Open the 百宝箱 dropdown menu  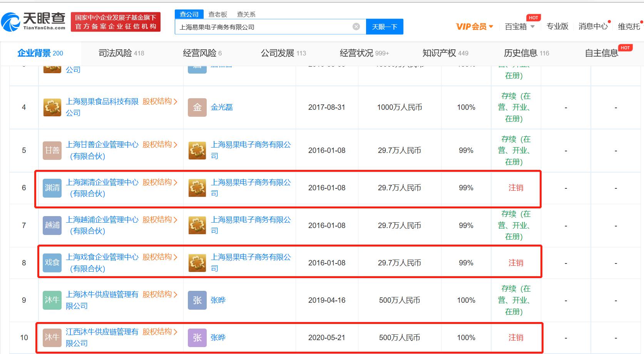[x=520, y=27]
